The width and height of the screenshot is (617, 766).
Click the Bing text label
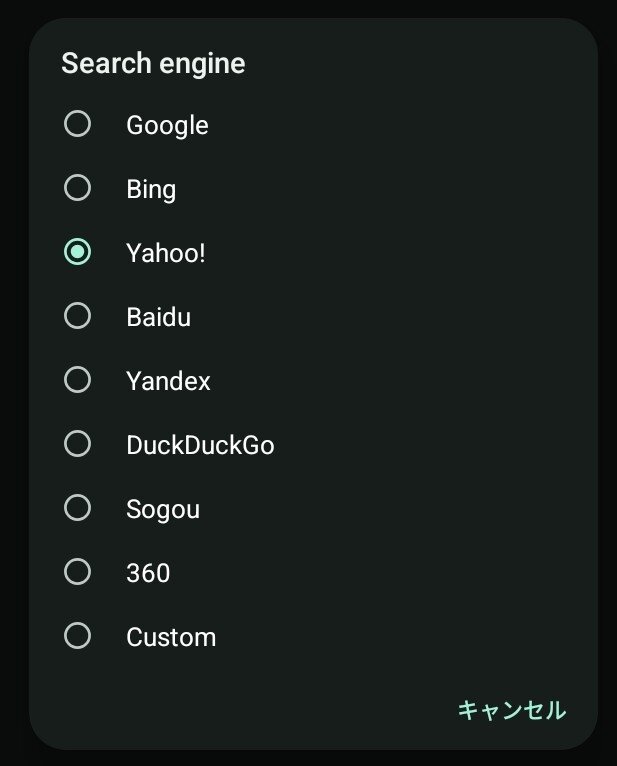[x=151, y=189]
